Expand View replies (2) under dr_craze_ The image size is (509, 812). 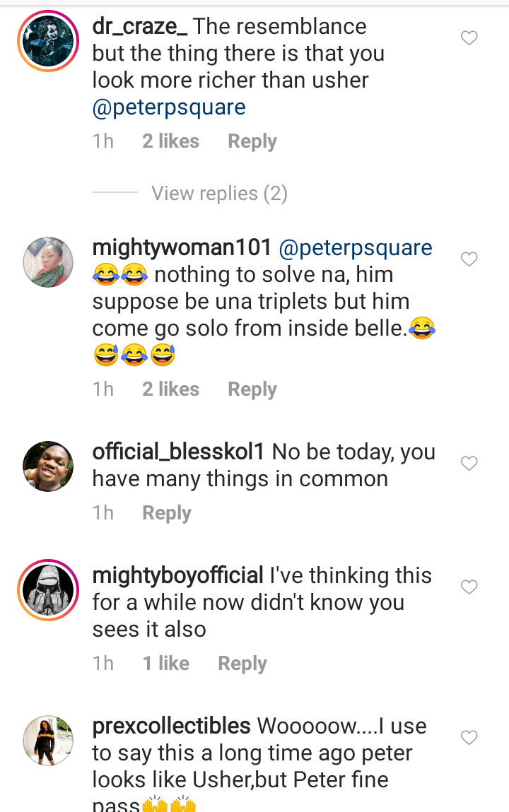[x=219, y=194]
